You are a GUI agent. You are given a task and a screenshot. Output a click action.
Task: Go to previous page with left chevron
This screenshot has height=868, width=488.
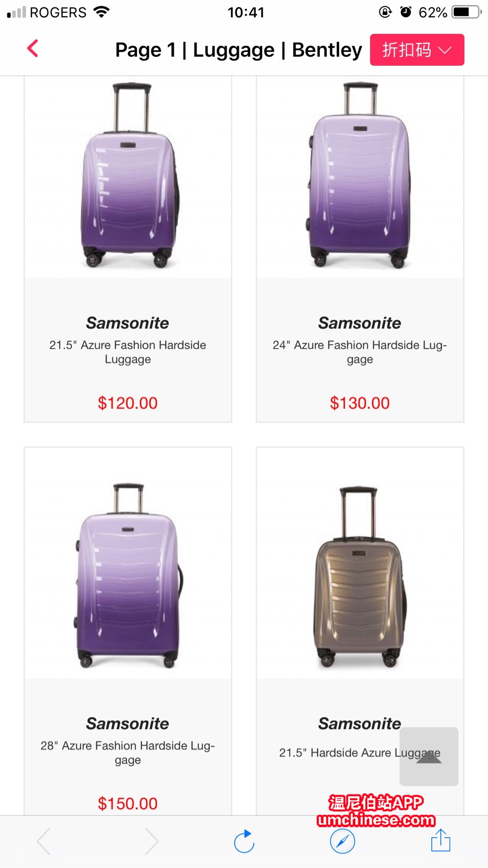point(44,842)
